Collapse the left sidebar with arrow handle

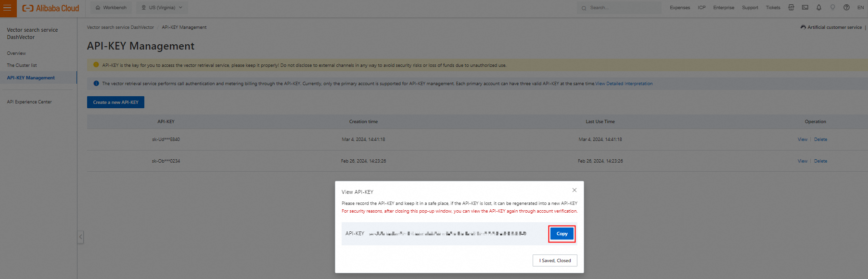81,237
